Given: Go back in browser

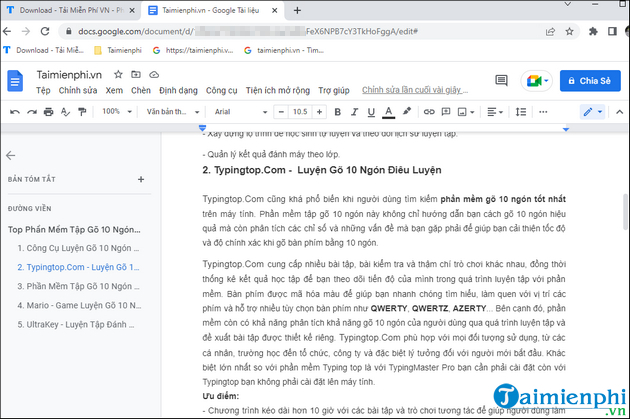Looking at the screenshot, I should pyautogui.click(x=7, y=31).
